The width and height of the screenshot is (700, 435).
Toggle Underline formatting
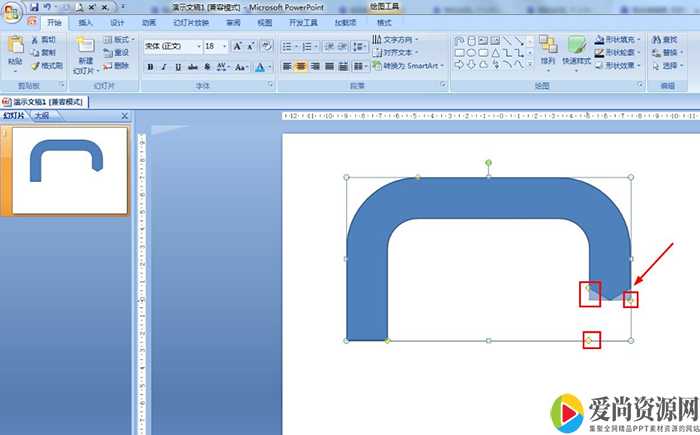coord(178,67)
